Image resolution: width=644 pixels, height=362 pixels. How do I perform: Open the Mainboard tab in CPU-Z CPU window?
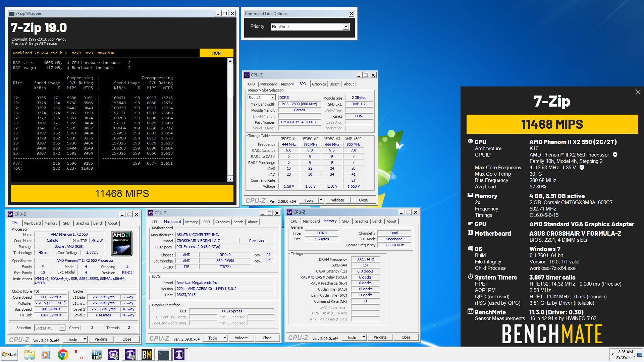point(32,223)
